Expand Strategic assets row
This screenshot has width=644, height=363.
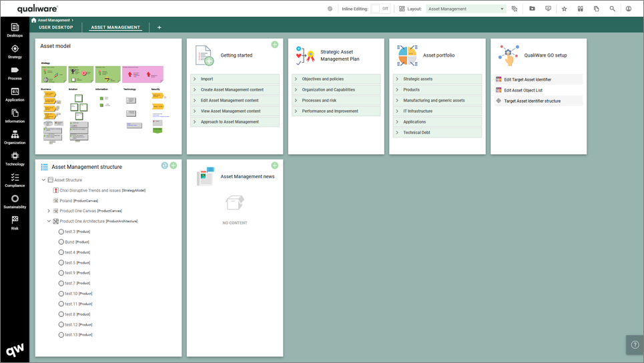click(x=437, y=79)
